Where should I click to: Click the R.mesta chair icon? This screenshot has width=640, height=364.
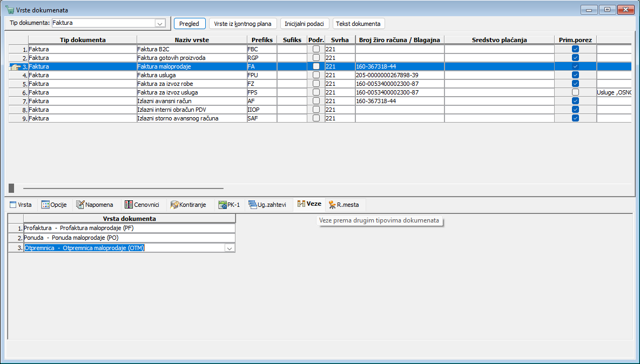(332, 205)
